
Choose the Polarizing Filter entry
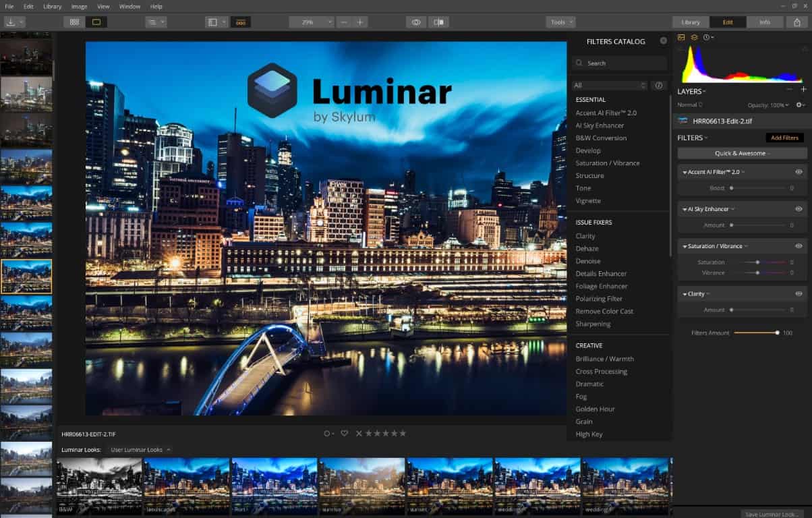pos(599,299)
